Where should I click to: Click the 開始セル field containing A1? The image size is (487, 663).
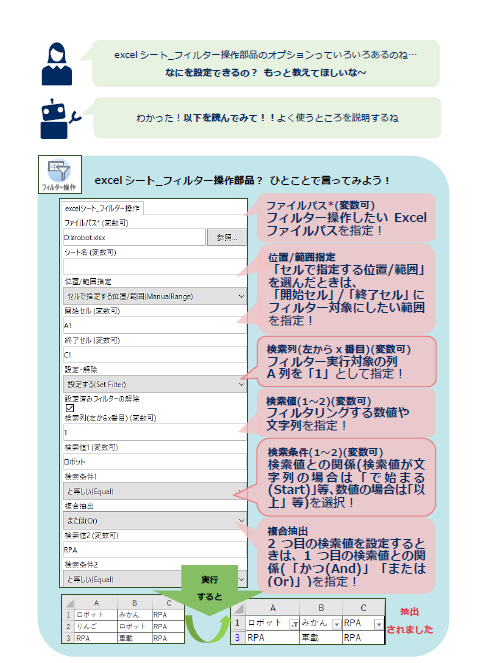click(x=154, y=326)
